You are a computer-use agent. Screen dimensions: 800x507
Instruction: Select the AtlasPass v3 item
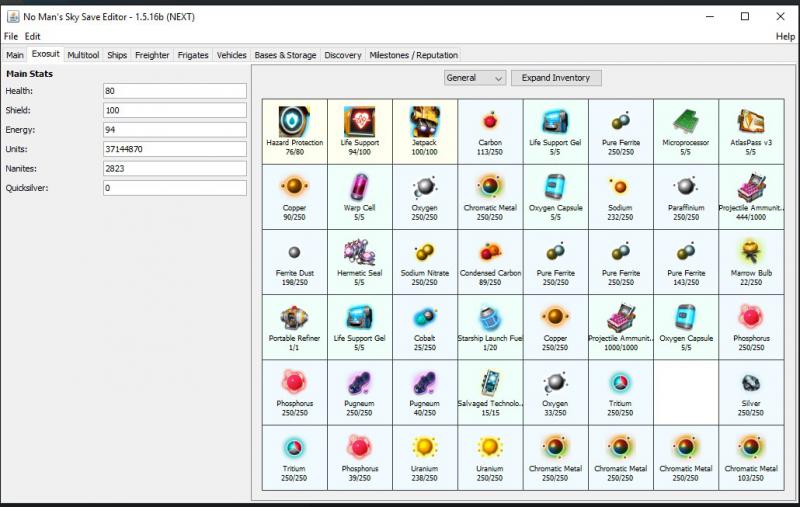tap(752, 132)
